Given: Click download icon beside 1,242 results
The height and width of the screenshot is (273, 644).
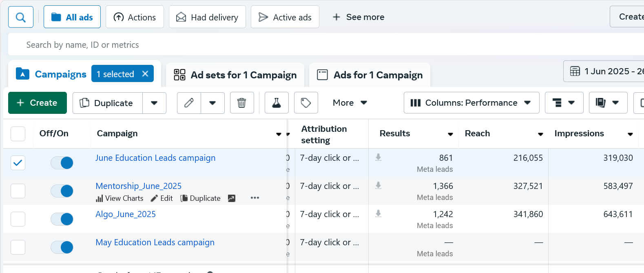Looking at the screenshot, I should [378, 213].
